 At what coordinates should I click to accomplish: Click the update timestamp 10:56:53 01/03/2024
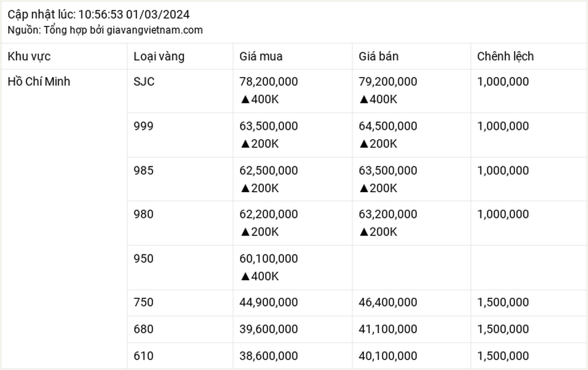coord(134,15)
